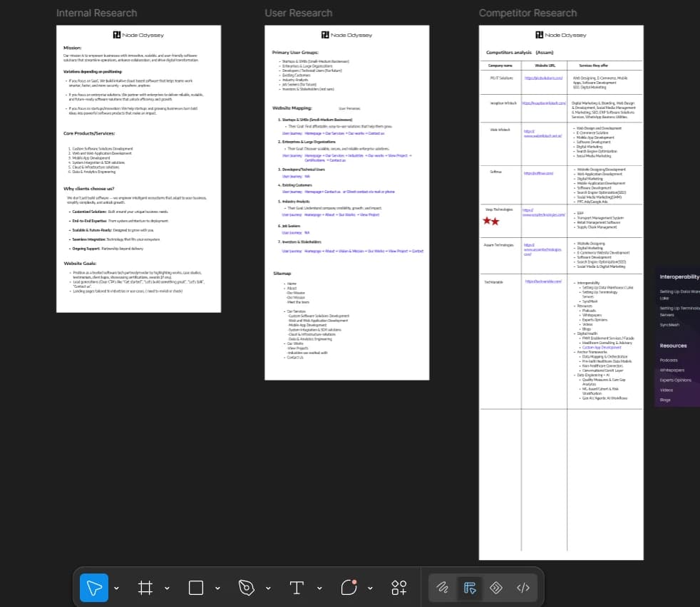Click the Sitemap heading in User Research
Image resolution: width=700 pixels, height=607 pixels.
coord(282,273)
